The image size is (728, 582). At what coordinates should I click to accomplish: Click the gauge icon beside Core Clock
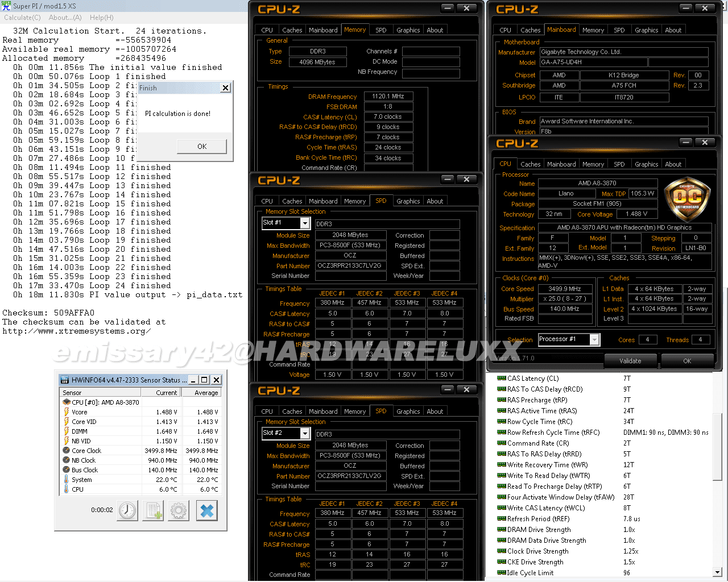click(67, 450)
